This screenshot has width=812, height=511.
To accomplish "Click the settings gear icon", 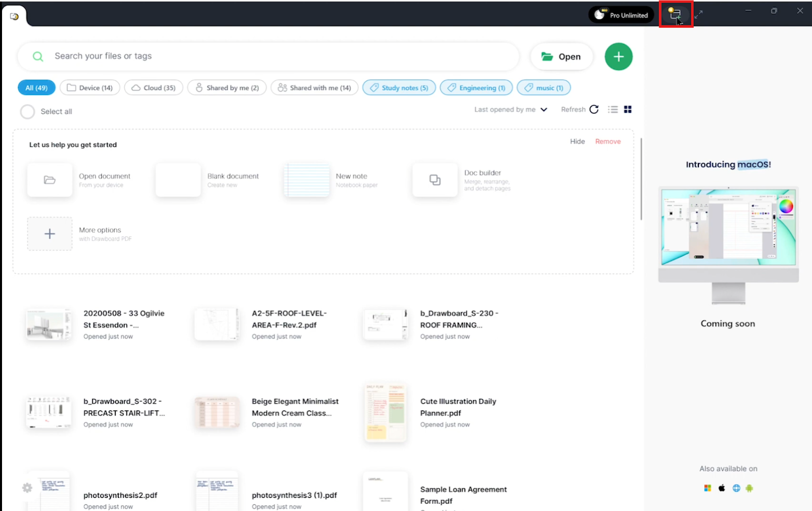I will [27, 488].
